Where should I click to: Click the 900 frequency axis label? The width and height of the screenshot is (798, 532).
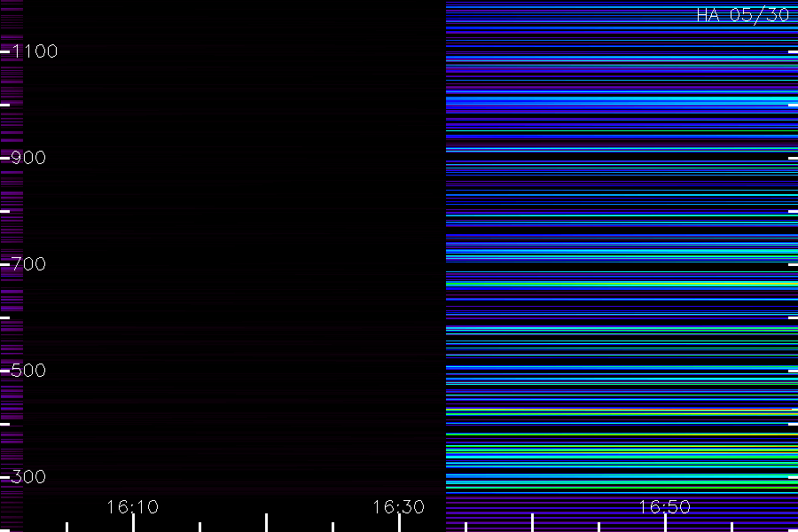[28, 158]
